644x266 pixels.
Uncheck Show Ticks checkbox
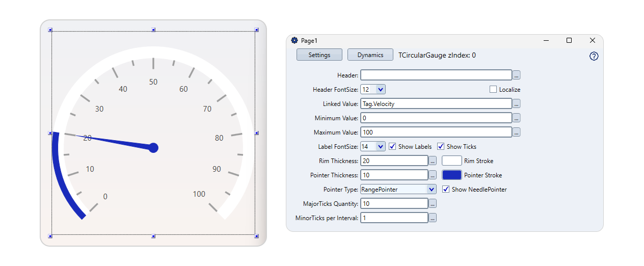click(441, 147)
